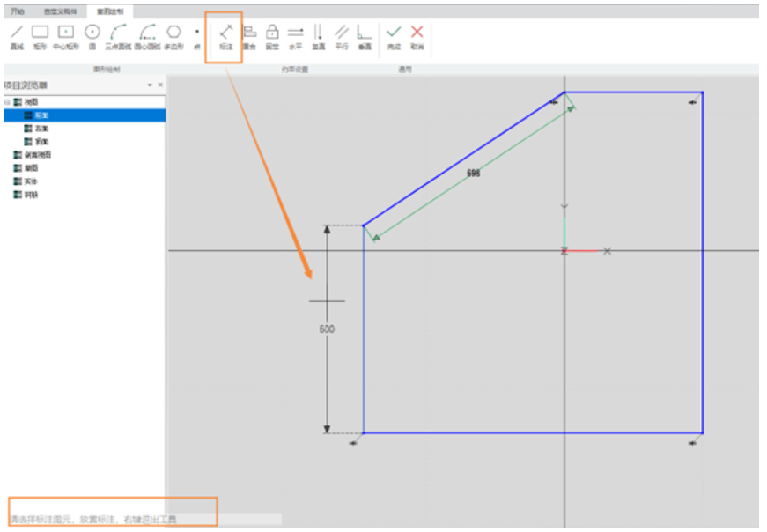Apply the Perpendicular (垂直) corner constraint

[365, 36]
